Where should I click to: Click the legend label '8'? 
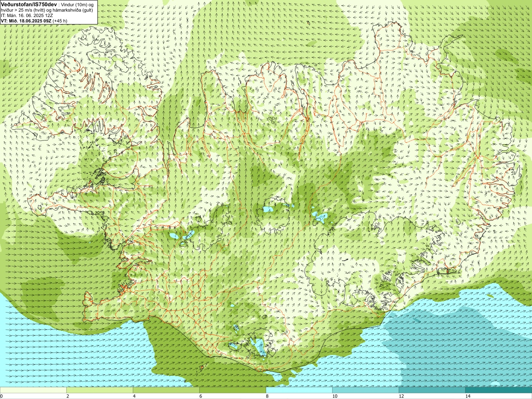tap(267, 396)
